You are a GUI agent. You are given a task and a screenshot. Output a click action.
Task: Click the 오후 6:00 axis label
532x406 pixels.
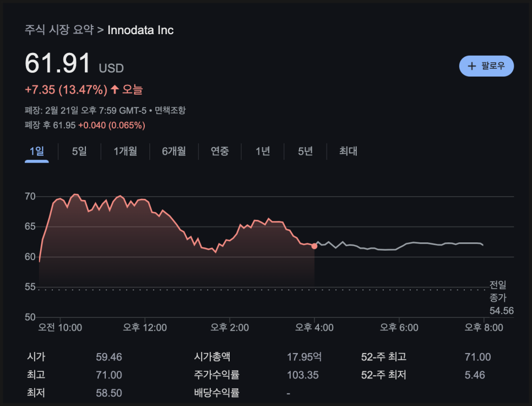pos(399,328)
